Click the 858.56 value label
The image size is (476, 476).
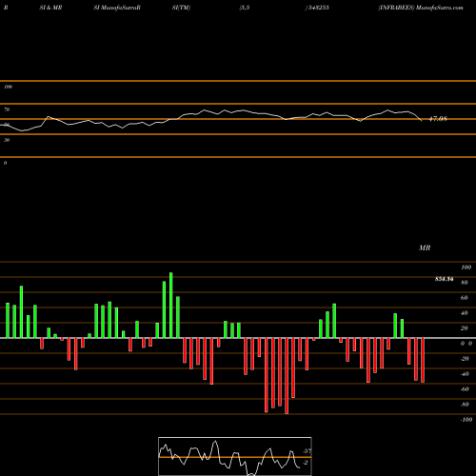[445, 279]
